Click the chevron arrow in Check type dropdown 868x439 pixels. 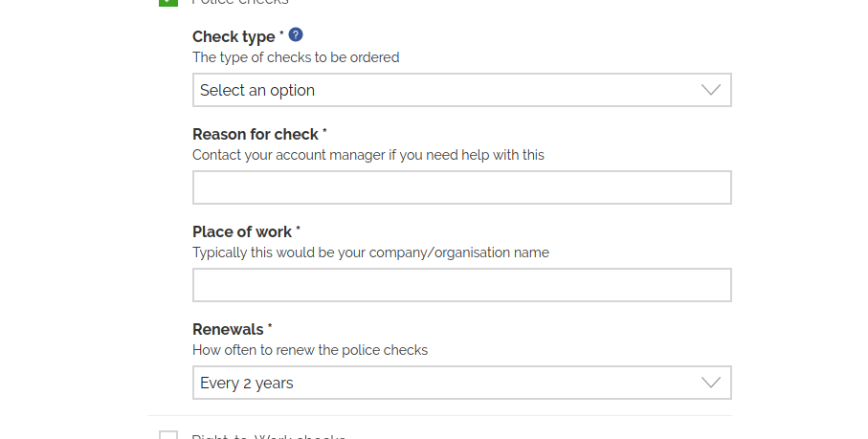tap(710, 90)
